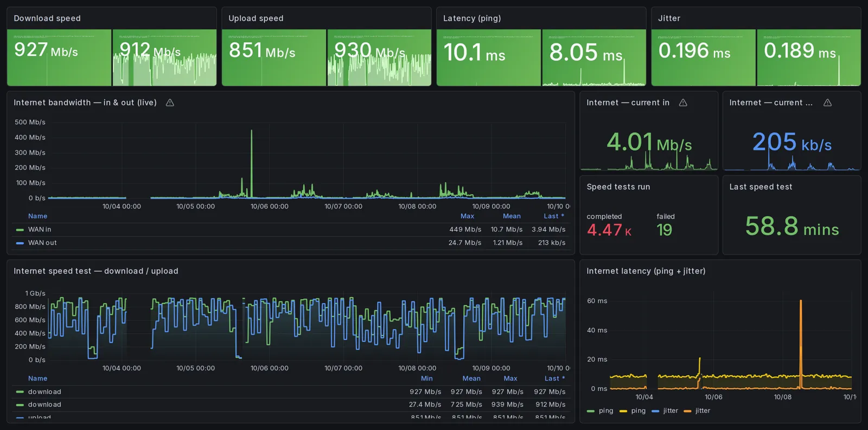
Task: Click the blue WAN out legend color marker
Action: click(20, 243)
